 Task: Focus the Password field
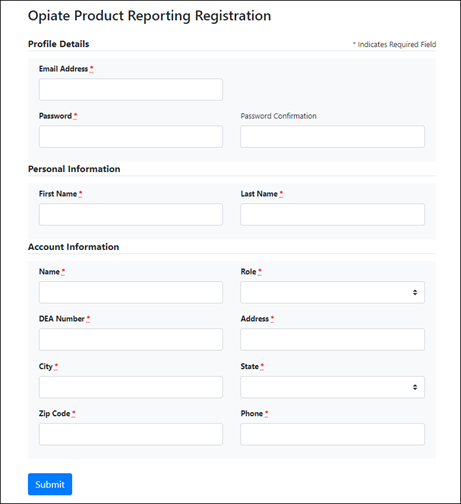pos(131,137)
